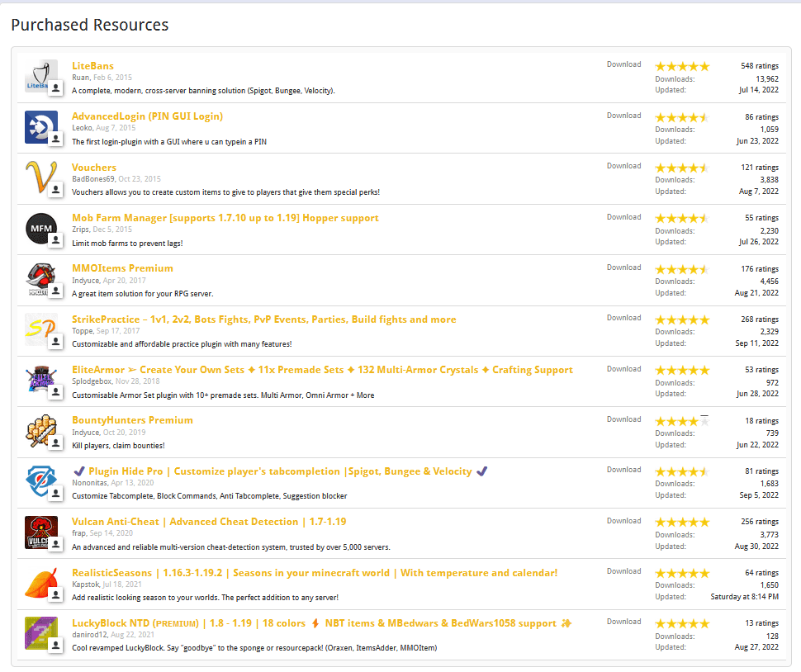
Task: Open author Indyuce under MMOItems Premium
Action: pos(85,281)
